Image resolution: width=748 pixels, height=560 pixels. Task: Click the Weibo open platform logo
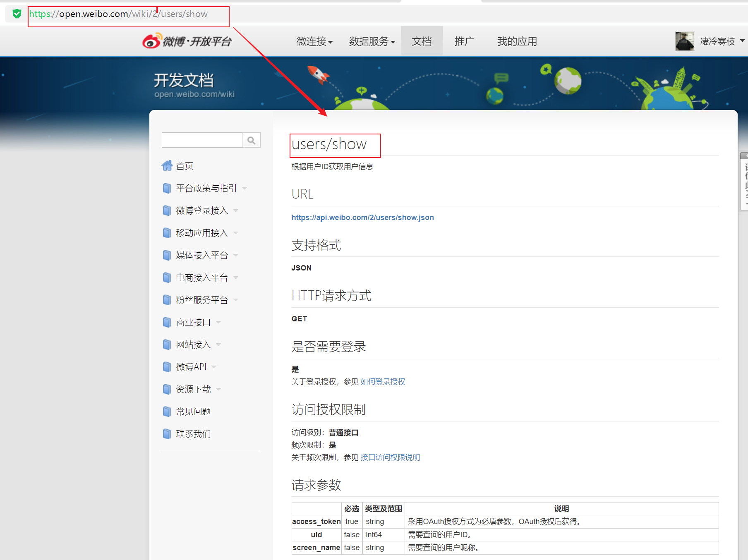pyautogui.click(x=187, y=41)
